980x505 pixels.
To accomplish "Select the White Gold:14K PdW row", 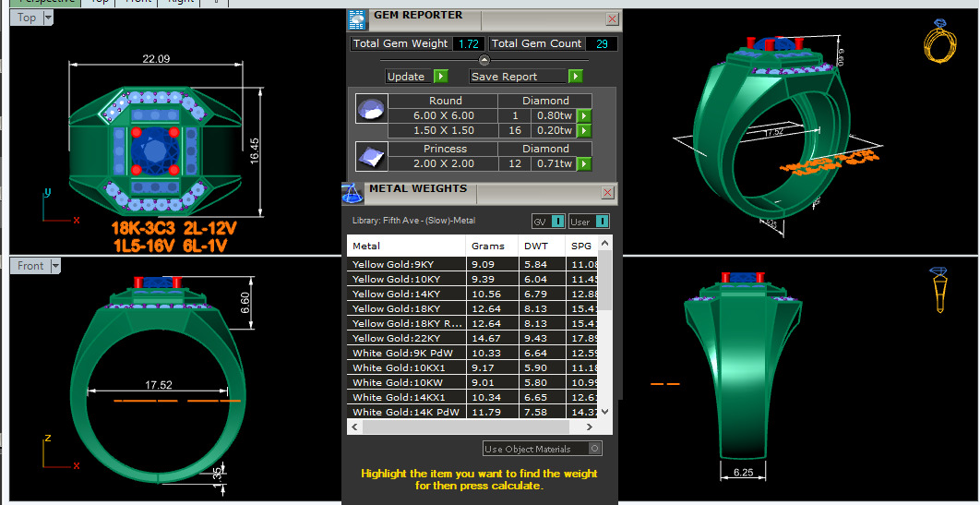I will click(472, 412).
